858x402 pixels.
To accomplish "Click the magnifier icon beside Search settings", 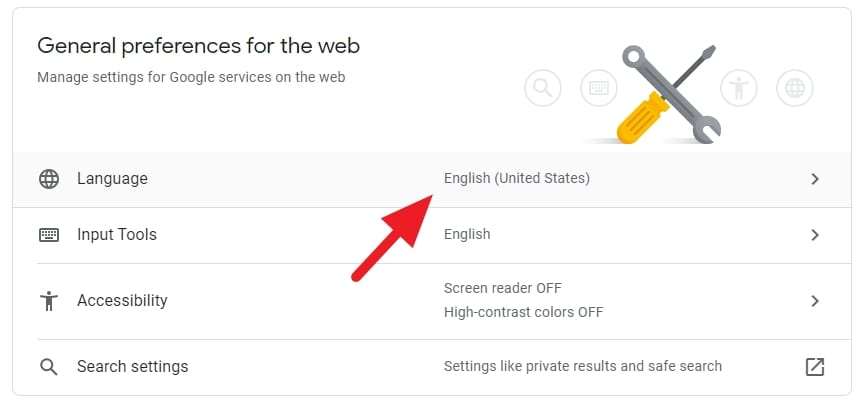I will [x=49, y=366].
